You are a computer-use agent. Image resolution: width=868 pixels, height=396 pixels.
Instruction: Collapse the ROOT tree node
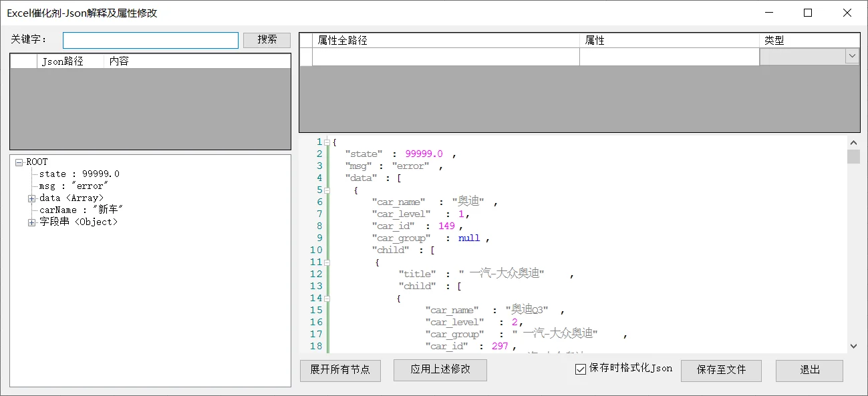pyautogui.click(x=19, y=162)
